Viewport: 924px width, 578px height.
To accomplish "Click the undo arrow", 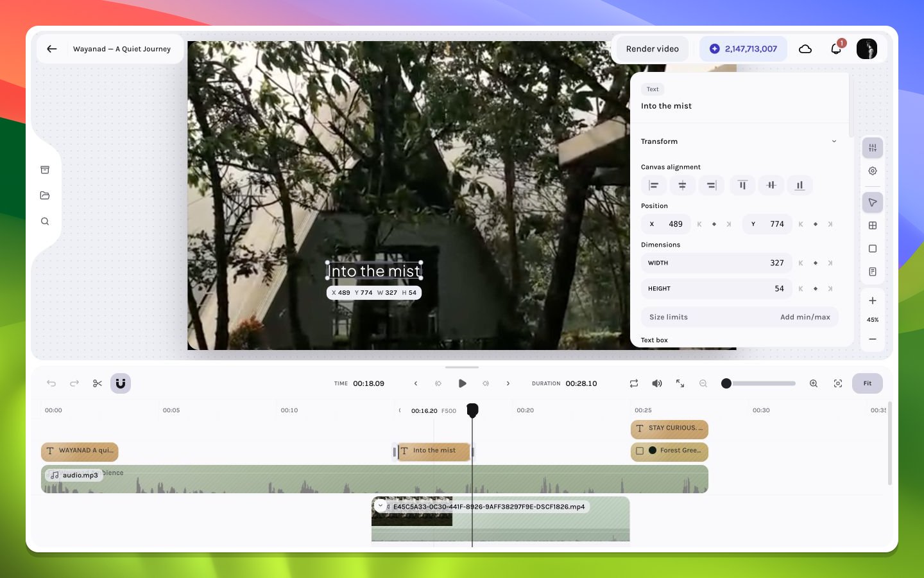I will pyautogui.click(x=51, y=383).
